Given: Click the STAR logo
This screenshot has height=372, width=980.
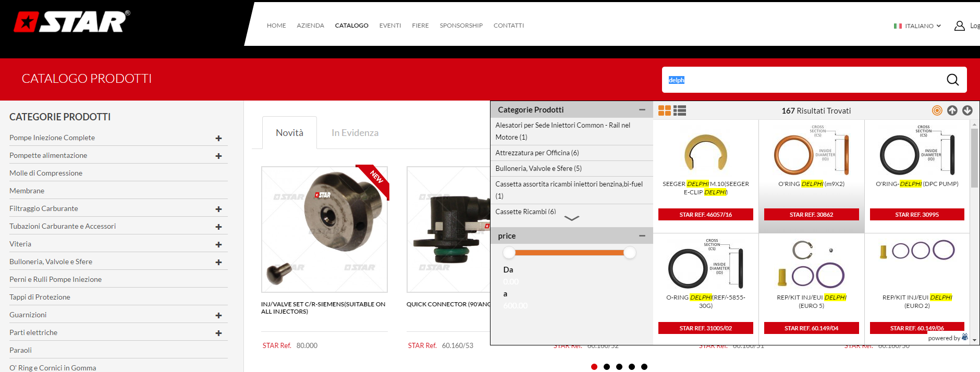Looking at the screenshot, I should click(x=72, y=22).
